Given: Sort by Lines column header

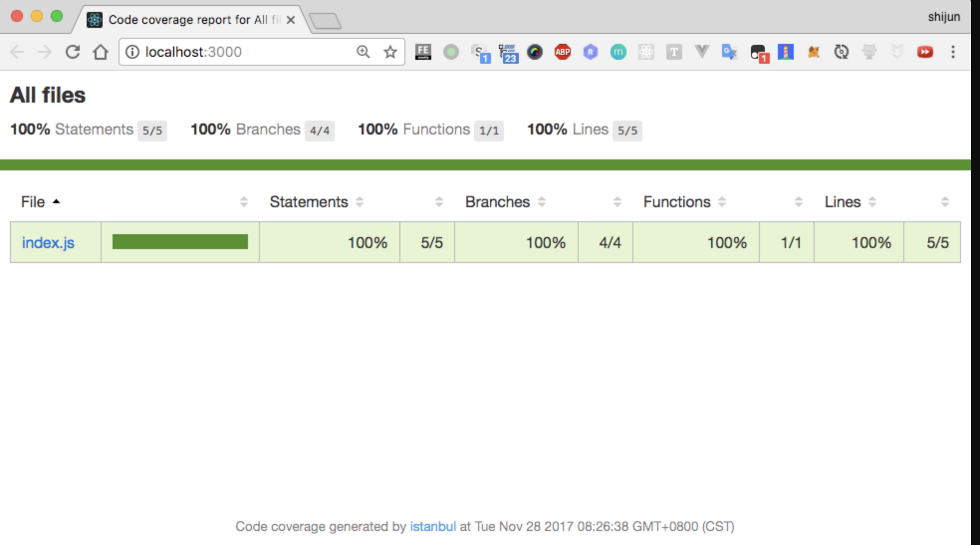Looking at the screenshot, I should pyautogui.click(x=843, y=202).
